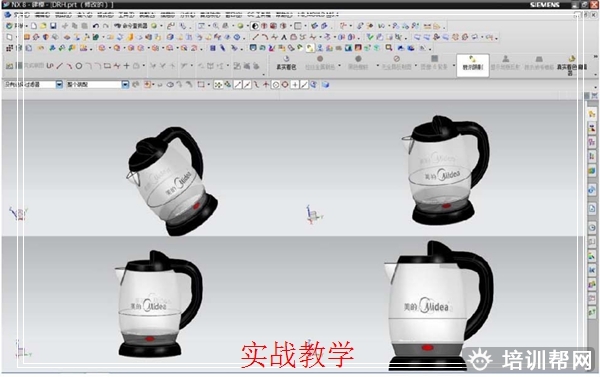Open the View (视图) menu
Image resolution: width=600 pixels, height=377 pixels.
coord(63,15)
